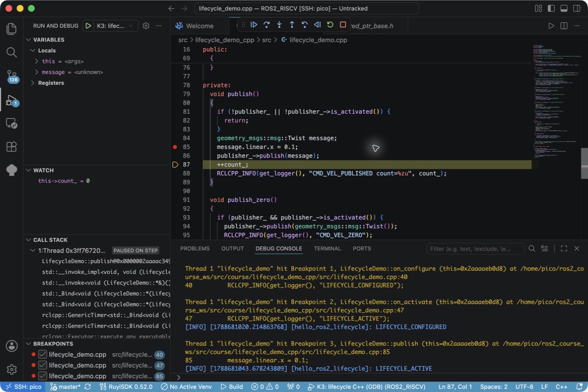Open the Accounts menu
This screenshot has width=588, height=392.
tap(12, 346)
